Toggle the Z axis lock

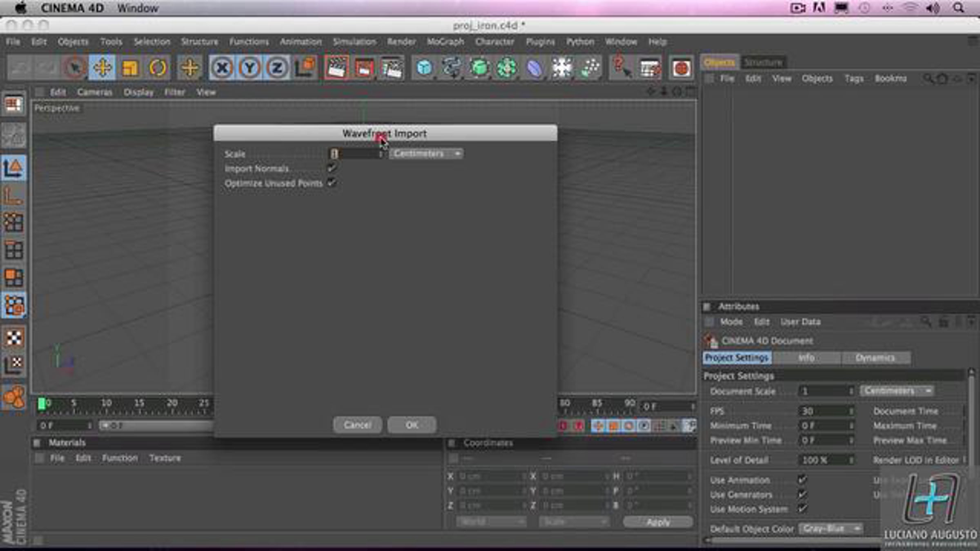click(x=277, y=67)
